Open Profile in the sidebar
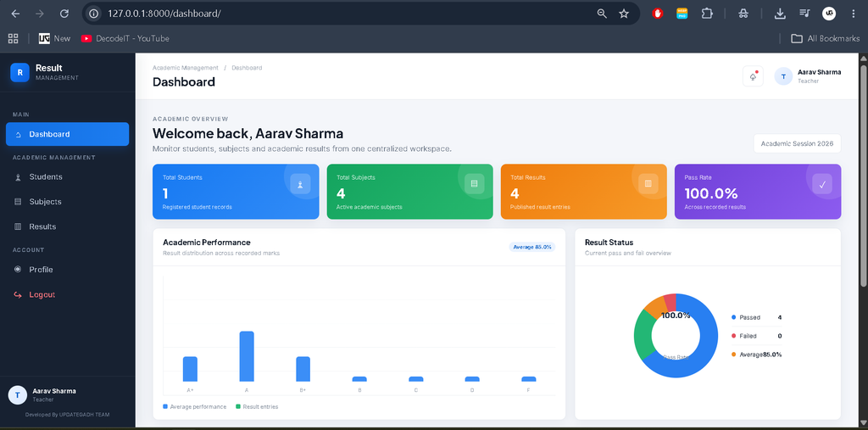 pos(68,270)
